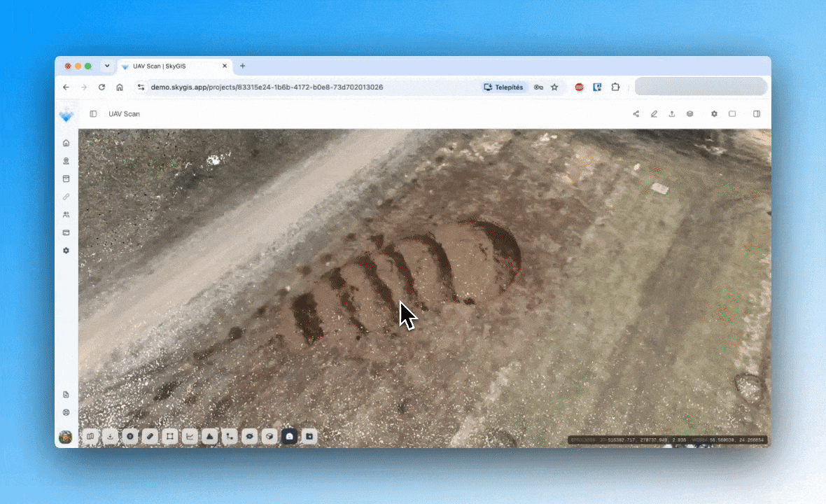Click the last tool in bottom toolbar
The height and width of the screenshot is (504, 826).
tap(309, 436)
